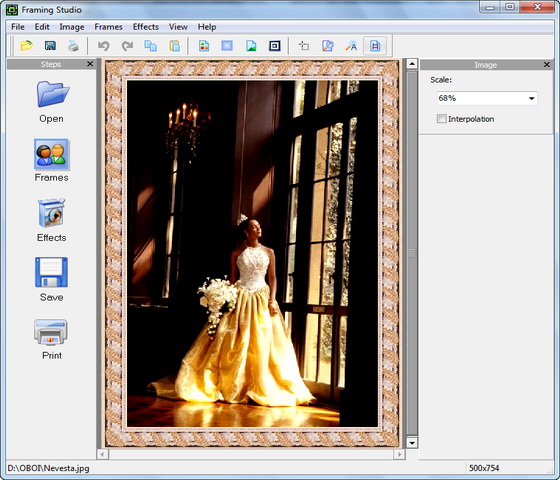Viewport: 560px width, 480px height.
Task: Click the paste clipboard toolbar icon
Action: (174, 46)
